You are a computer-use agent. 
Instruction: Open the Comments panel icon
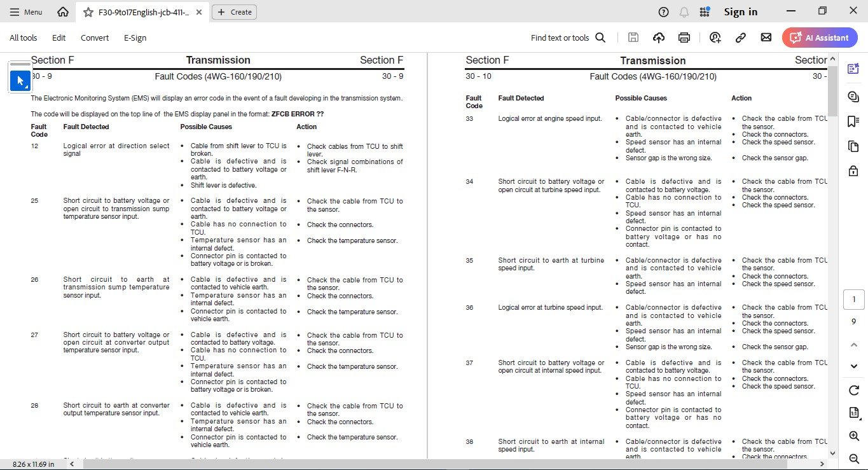point(853,97)
